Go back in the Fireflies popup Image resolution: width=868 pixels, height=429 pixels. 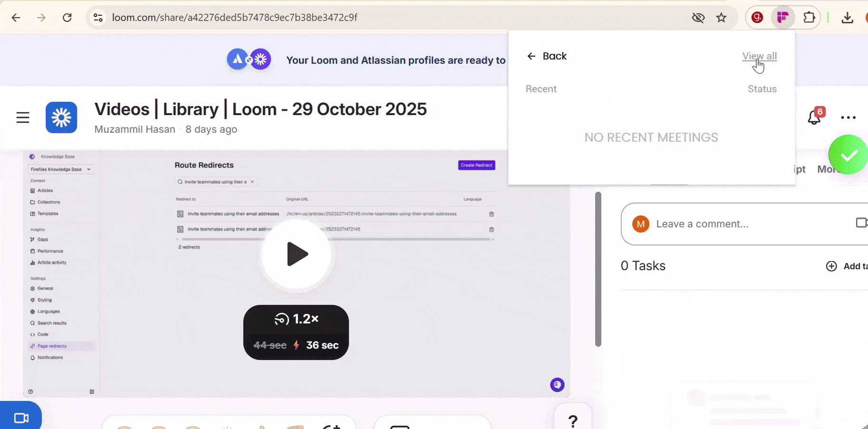pos(547,56)
